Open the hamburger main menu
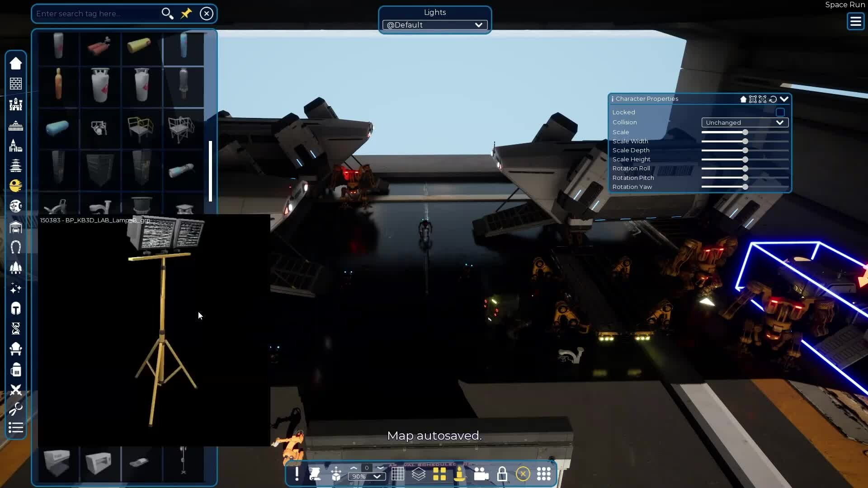 855,21
